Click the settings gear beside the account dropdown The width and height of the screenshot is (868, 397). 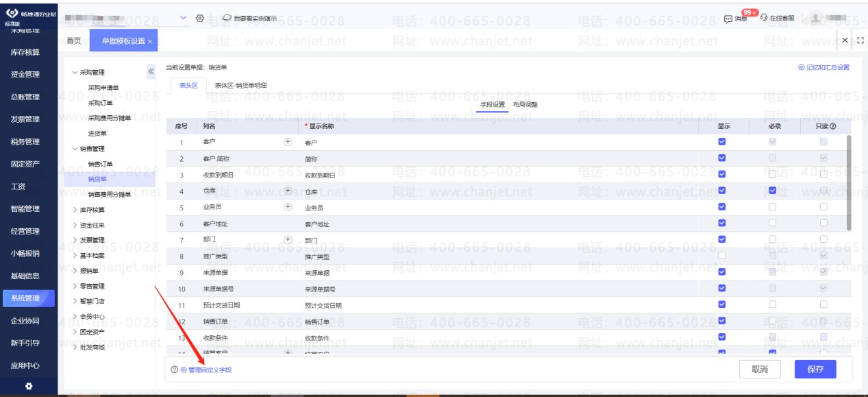(200, 19)
